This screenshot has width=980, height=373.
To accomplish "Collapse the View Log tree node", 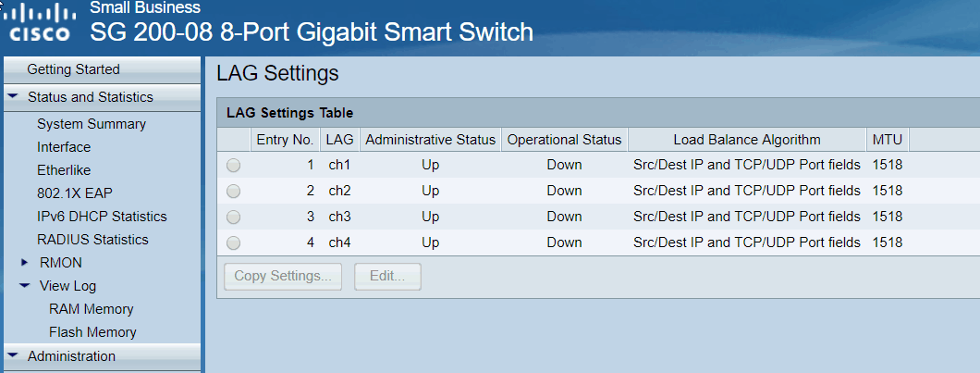I will pyautogui.click(x=23, y=286).
